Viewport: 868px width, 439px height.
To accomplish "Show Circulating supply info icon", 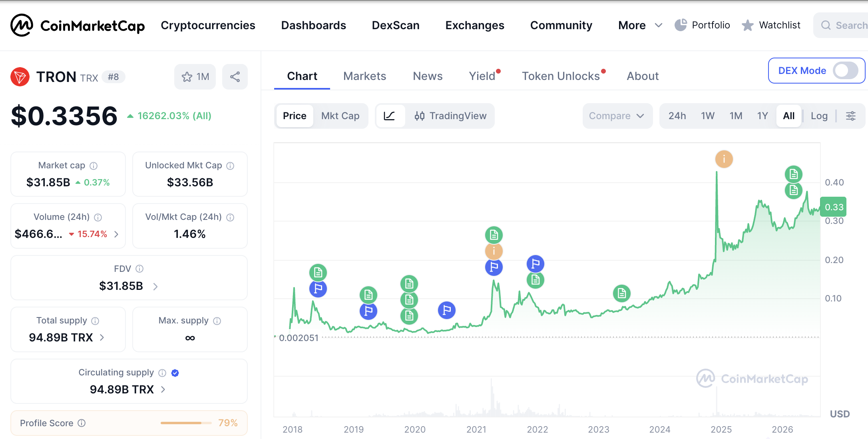I will click(162, 373).
